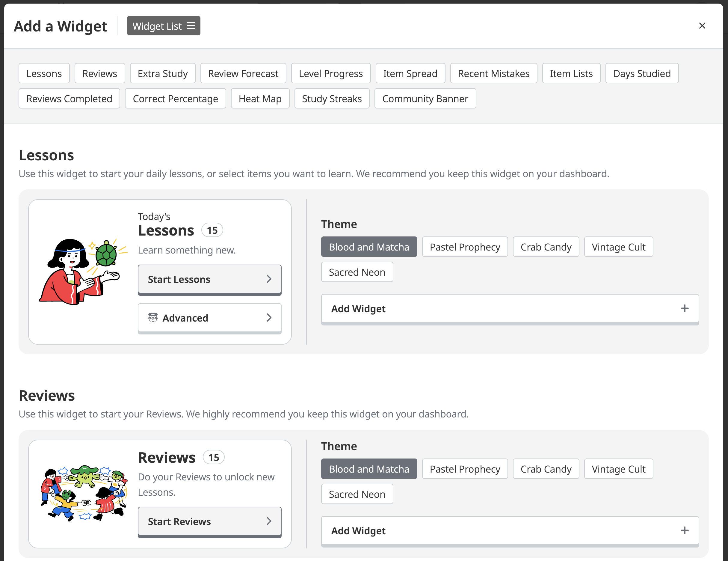Jump to the Heat Map widget section

click(x=260, y=99)
